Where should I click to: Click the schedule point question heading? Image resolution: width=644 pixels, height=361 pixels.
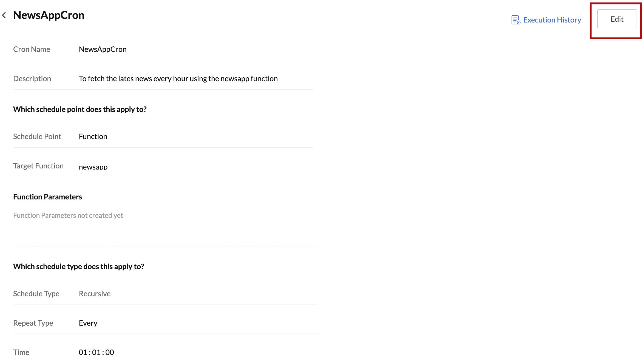(x=80, y=109)
